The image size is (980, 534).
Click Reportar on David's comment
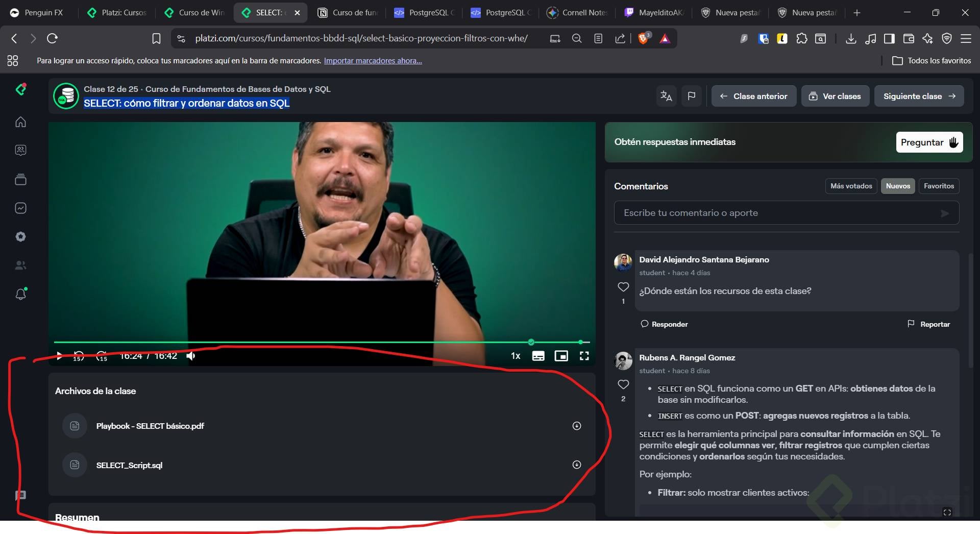928,324
